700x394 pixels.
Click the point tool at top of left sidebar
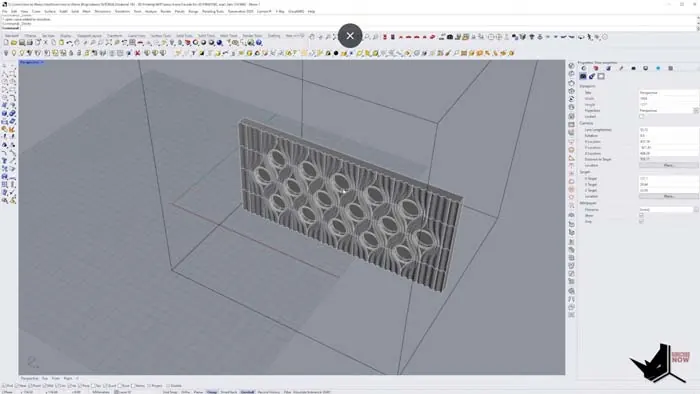coord(5,66)
